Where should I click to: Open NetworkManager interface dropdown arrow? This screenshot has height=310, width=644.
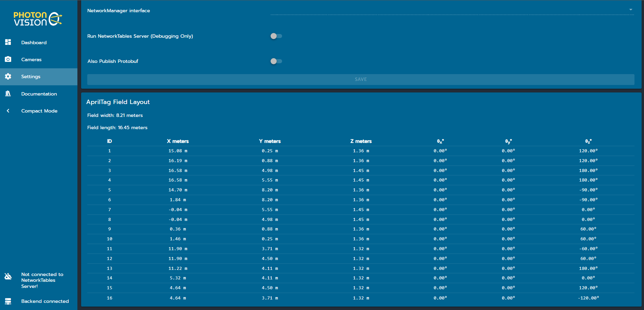(630, 10)
